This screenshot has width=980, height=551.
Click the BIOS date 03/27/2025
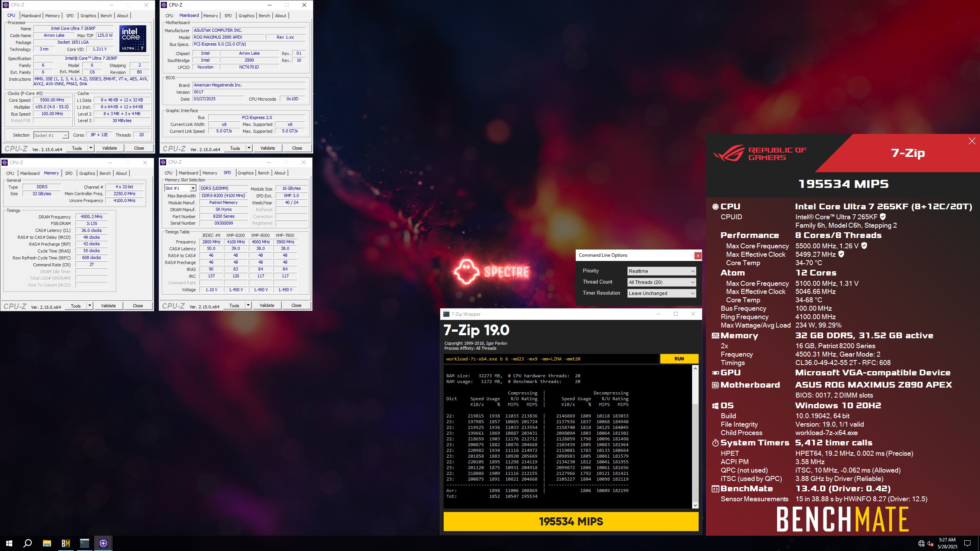tap(219, 99)
